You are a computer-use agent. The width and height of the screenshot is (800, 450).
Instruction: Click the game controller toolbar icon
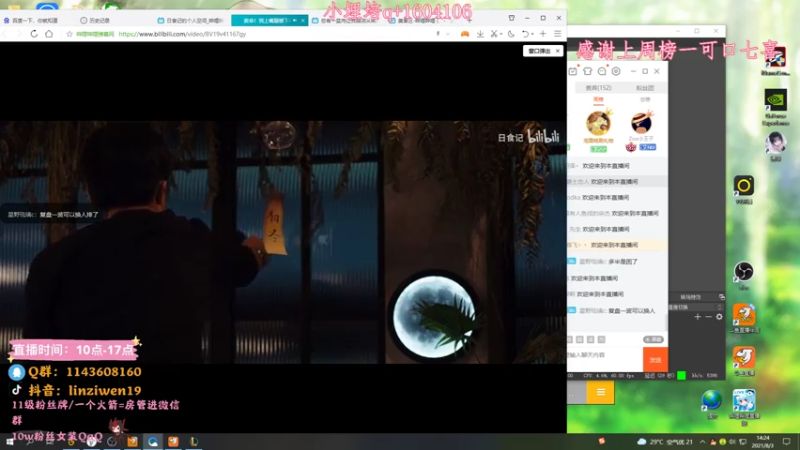click(x=465, y=34)
